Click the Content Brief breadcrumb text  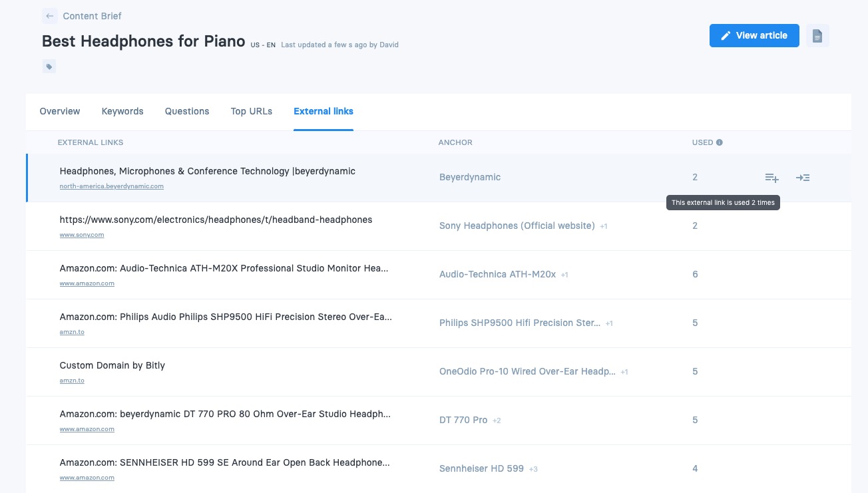click(x=92, y=16)
